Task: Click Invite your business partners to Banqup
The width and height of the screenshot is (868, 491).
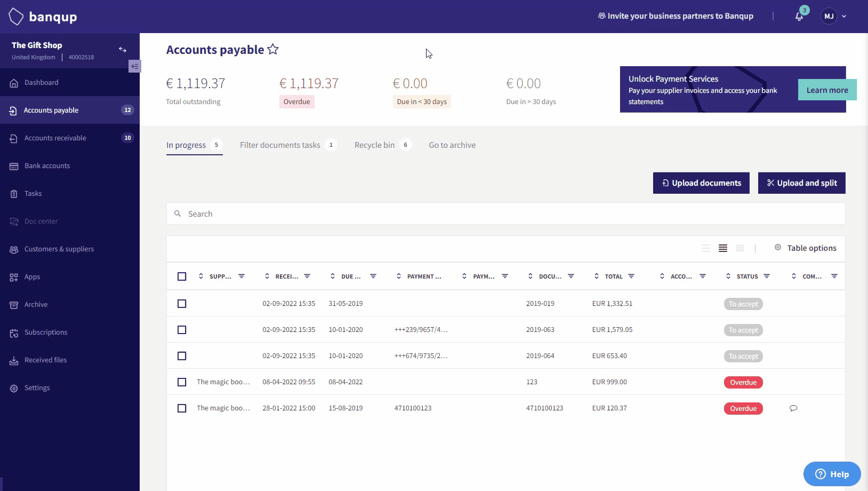Action: pyautogui.click(x=676, y=16)
